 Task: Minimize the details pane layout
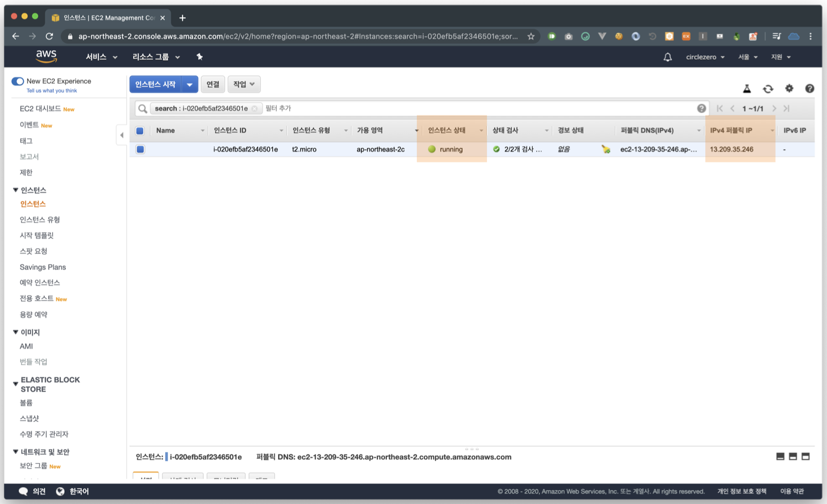point(780,456)
